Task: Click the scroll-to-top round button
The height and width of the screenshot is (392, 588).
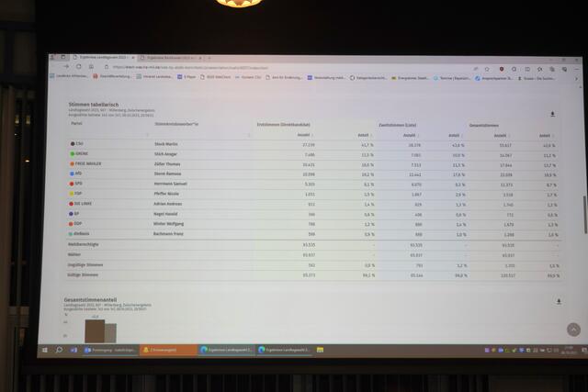Action: 573,330
